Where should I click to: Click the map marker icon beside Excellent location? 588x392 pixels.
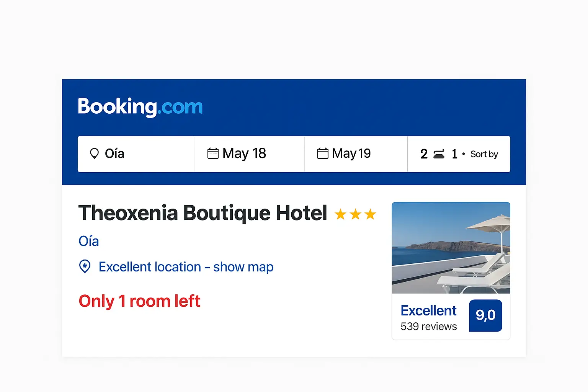[85, 266]
